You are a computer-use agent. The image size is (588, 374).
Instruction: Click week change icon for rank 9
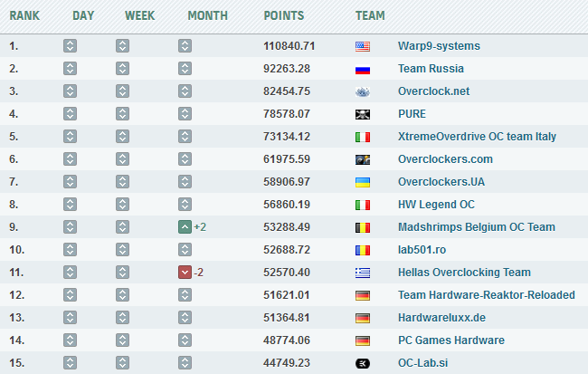(x=123, y=226)
